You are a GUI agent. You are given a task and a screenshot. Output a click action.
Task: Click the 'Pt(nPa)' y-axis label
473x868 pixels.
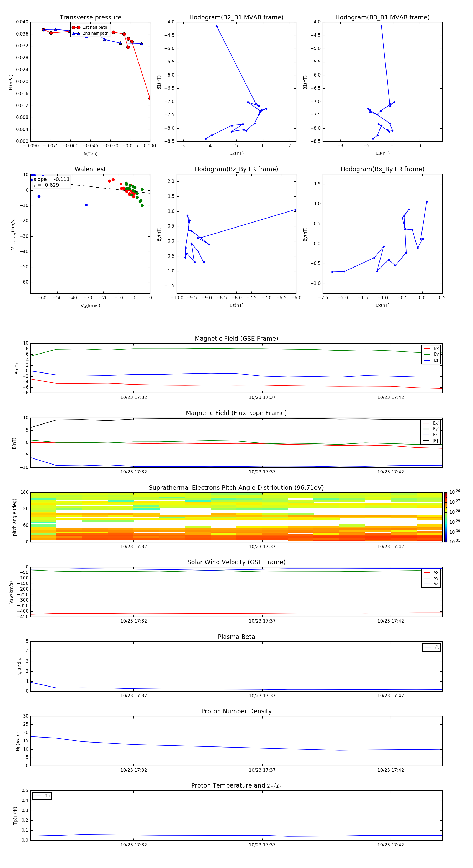(x=11, y=82)
